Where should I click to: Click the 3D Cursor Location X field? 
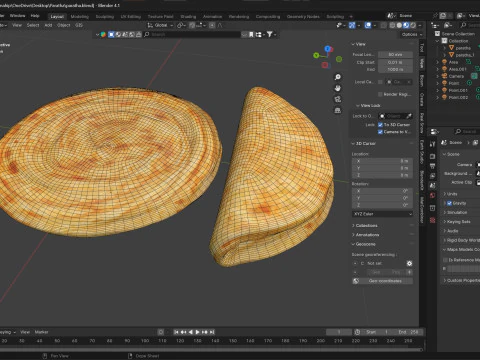[x=382, y=161]
